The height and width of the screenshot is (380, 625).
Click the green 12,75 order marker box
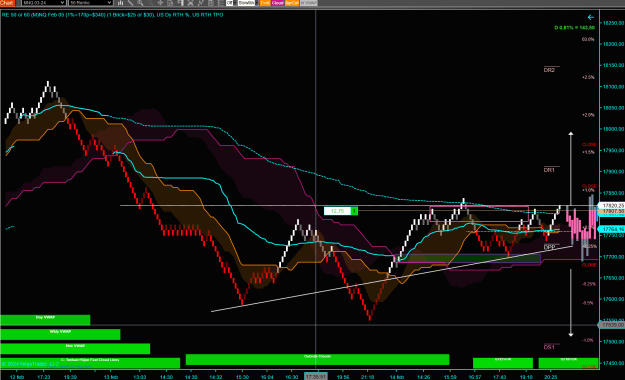(340, 211)
